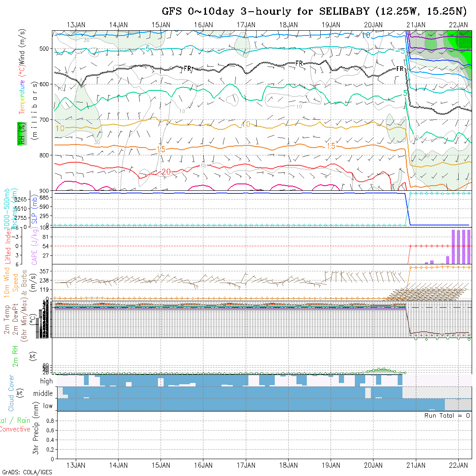This screenshot has height=476, width=476.
Task: Click the 'low' cloud cover row label
Action: [x=48, y=406]
